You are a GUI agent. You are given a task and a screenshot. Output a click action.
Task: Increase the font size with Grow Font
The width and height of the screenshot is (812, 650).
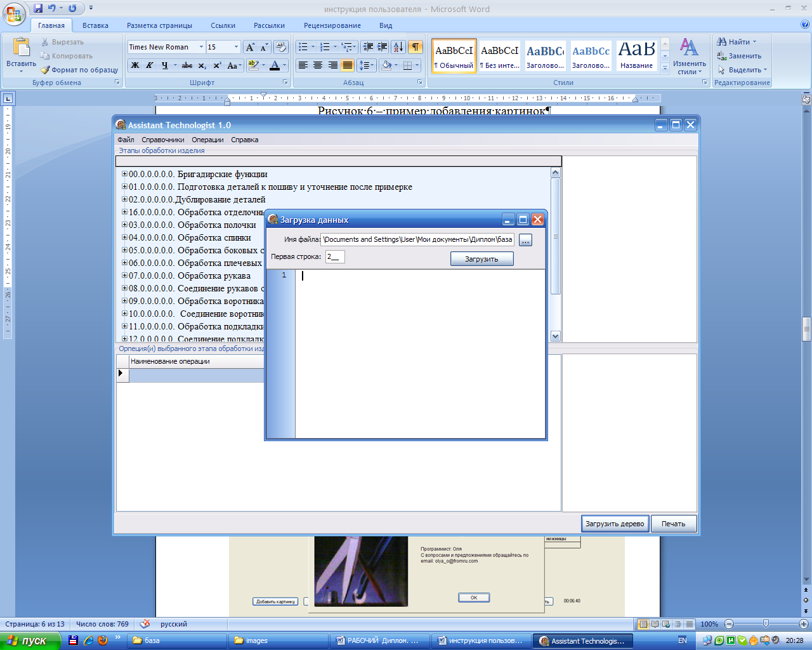(250, 47)
